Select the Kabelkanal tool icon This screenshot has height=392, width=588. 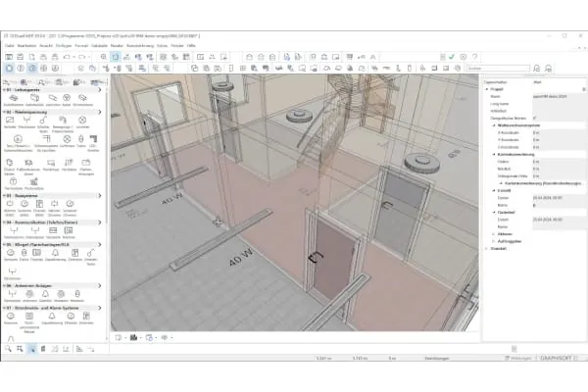pyautogui.click(x=34, y=98)
